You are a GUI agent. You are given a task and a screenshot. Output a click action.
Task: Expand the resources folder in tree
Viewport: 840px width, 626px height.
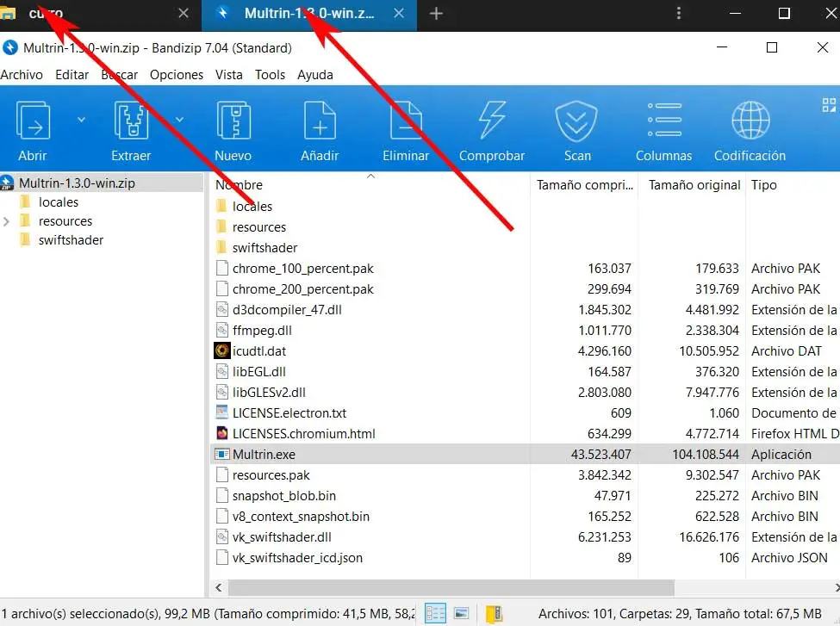tap(6, 221)
